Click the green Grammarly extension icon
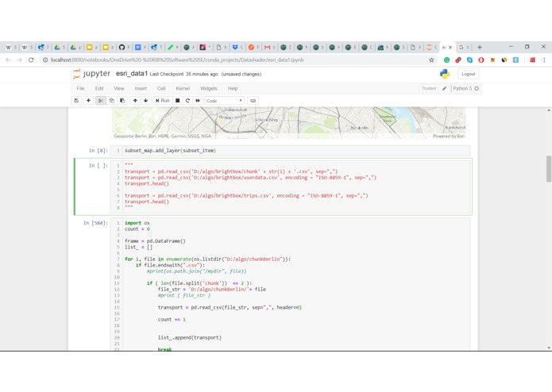Image resolution: width=552 pixels, height=392 pixels. 446,60
